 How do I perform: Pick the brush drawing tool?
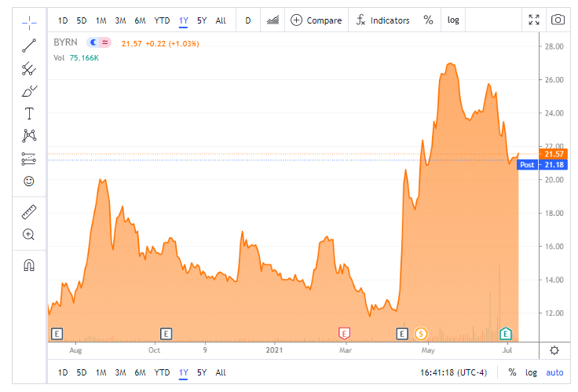[29, 90]
